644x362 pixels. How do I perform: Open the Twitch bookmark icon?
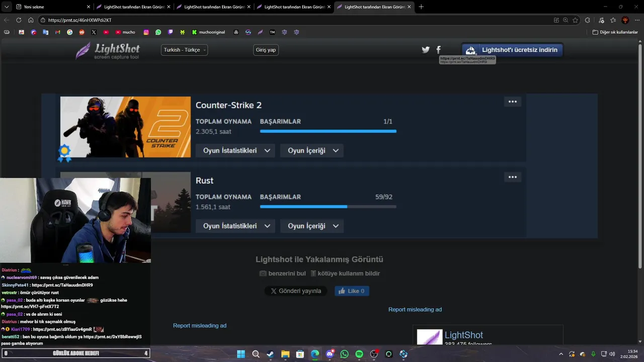point(171,32)
